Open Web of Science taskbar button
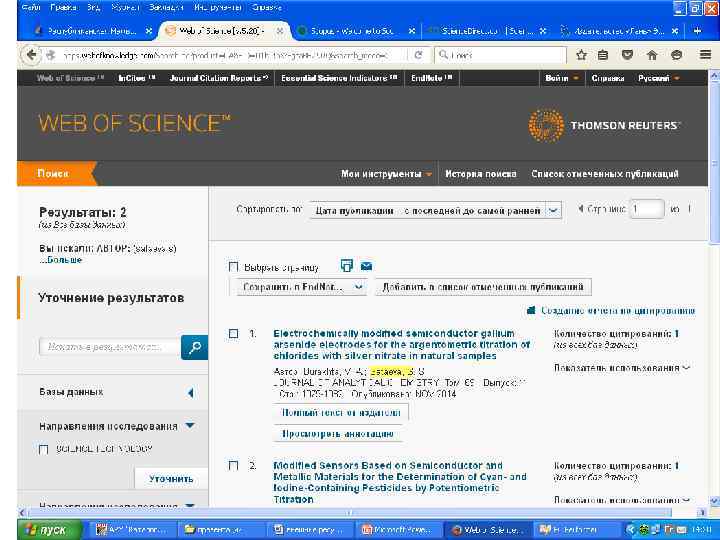 click(486, 530)
